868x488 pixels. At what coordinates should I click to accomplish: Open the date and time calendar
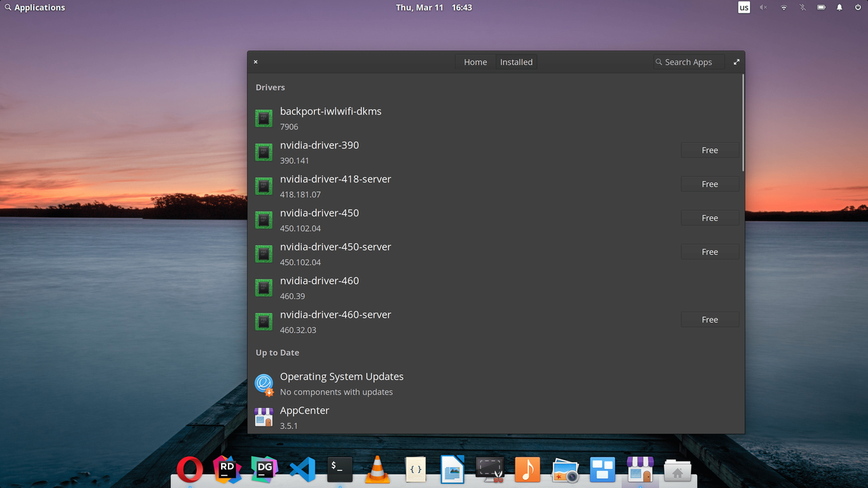click(x=434, y=7)
